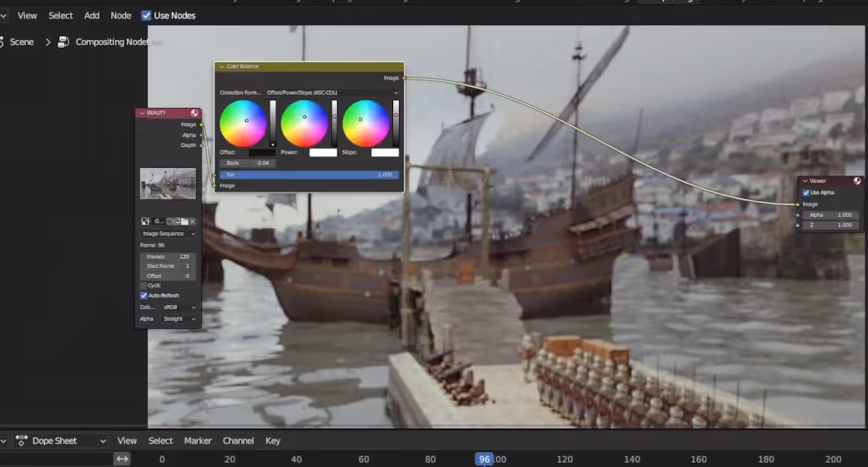Enable the Cyclic checkbox in BEAUTY node
868x467 pixels.
click(144, 286)
